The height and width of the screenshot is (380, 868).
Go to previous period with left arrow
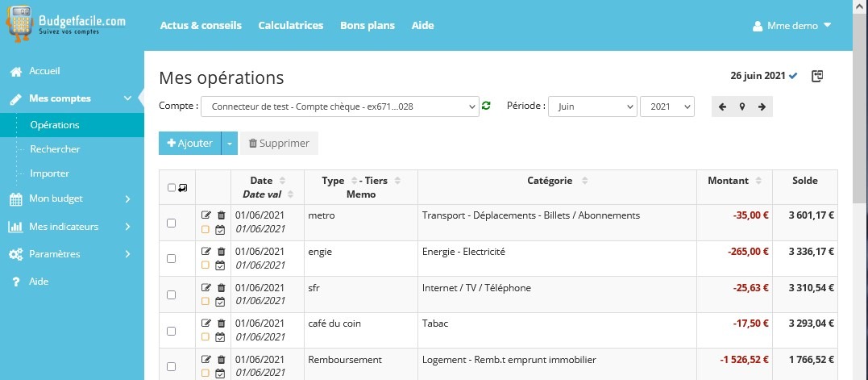tap(722, 106)
